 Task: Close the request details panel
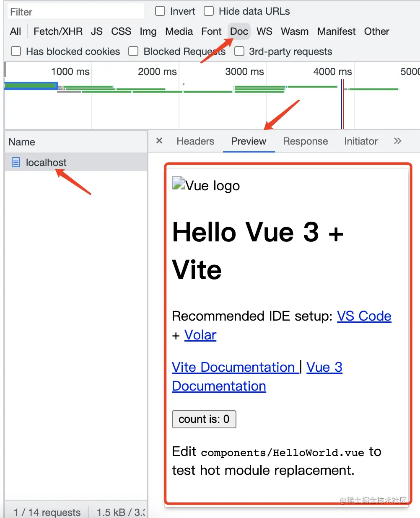pyautogui.click(x=159, y=141)
